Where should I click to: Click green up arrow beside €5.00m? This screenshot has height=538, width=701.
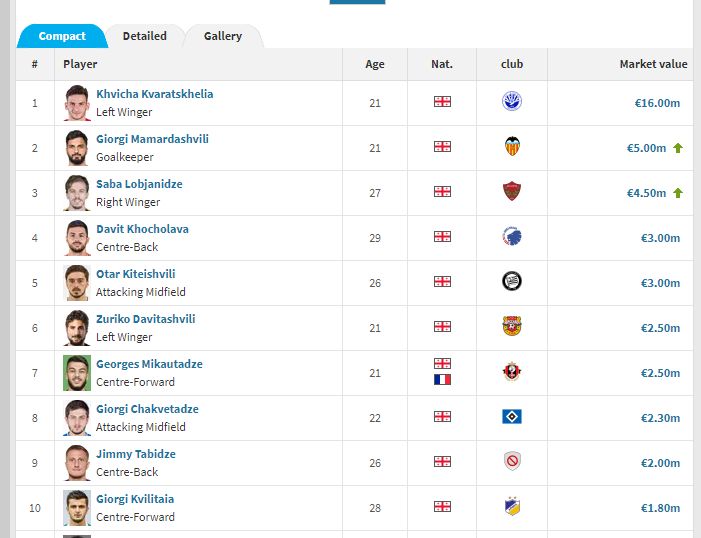point(678,148)
